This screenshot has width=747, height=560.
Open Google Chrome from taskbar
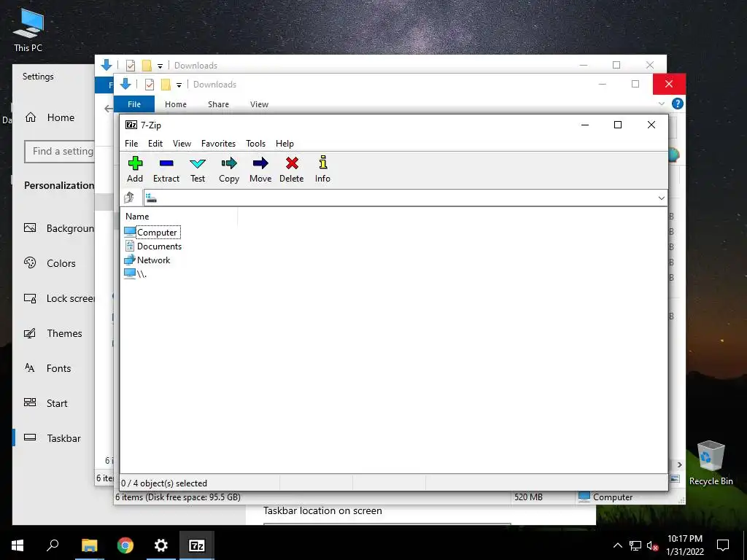tap(125, 545)
